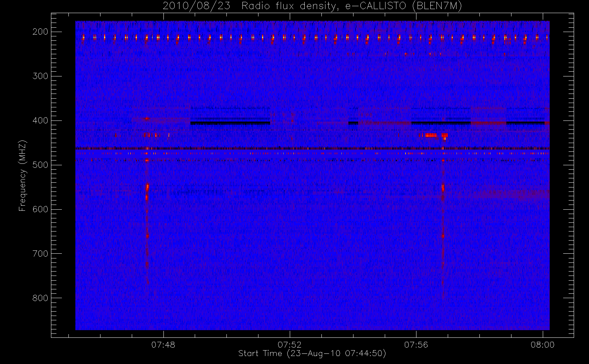Click the first black band at 405 MHz after 07:49
Viewport: 589px width, 364px height.
coord(230,123)
